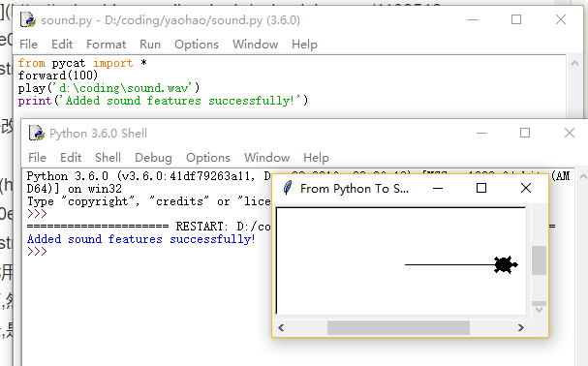The height and width of the screenshot is (366, 588).
Task: Open Help menu in sound.py editor
Action: click(304, 45)
